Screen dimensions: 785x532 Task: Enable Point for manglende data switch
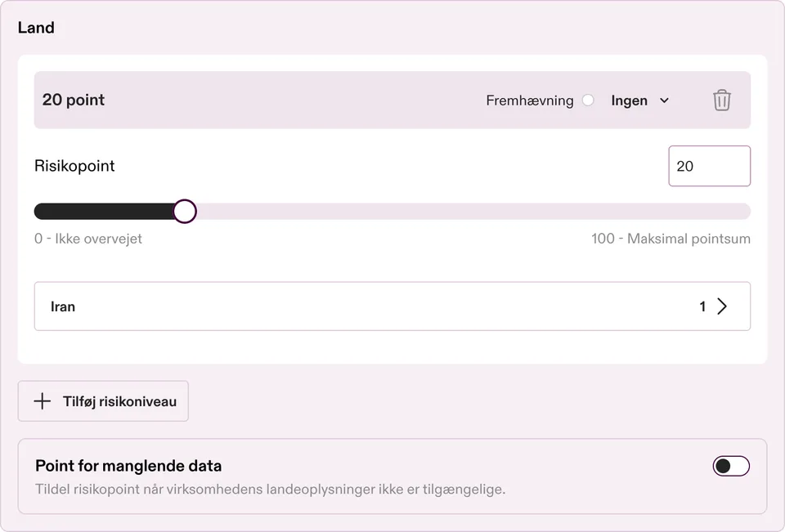tap(731, 466)
